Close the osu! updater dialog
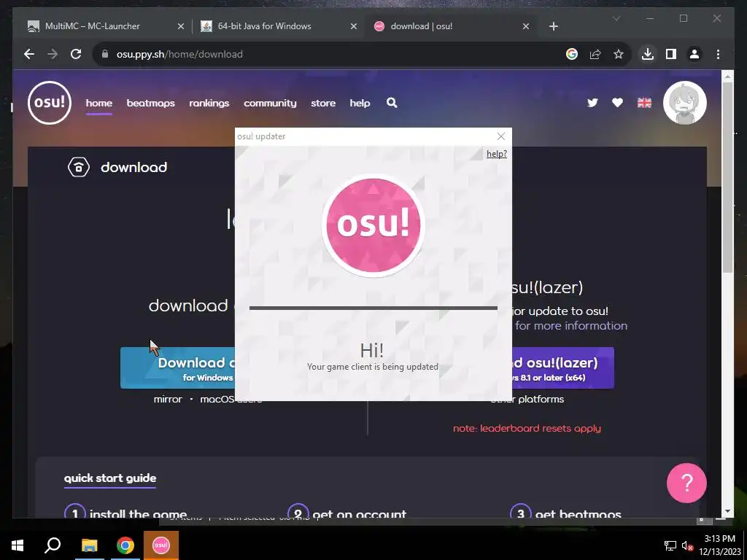This screenshot has height=560, width=747. pos(500,136)
